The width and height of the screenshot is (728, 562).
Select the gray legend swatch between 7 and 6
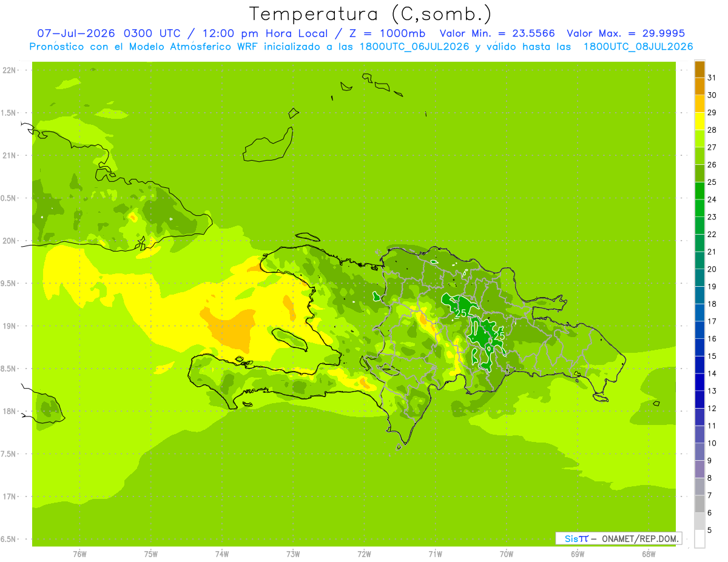[699, 504]
